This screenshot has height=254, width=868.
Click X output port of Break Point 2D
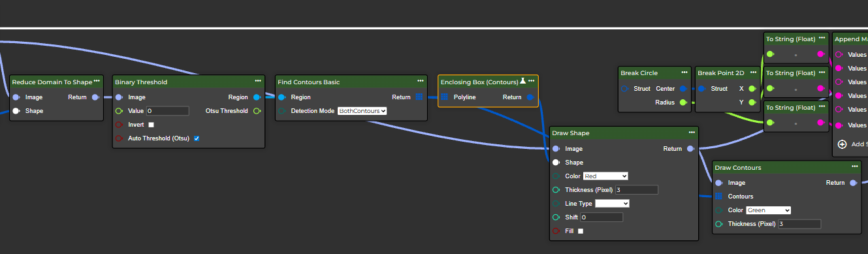[752, 88]
